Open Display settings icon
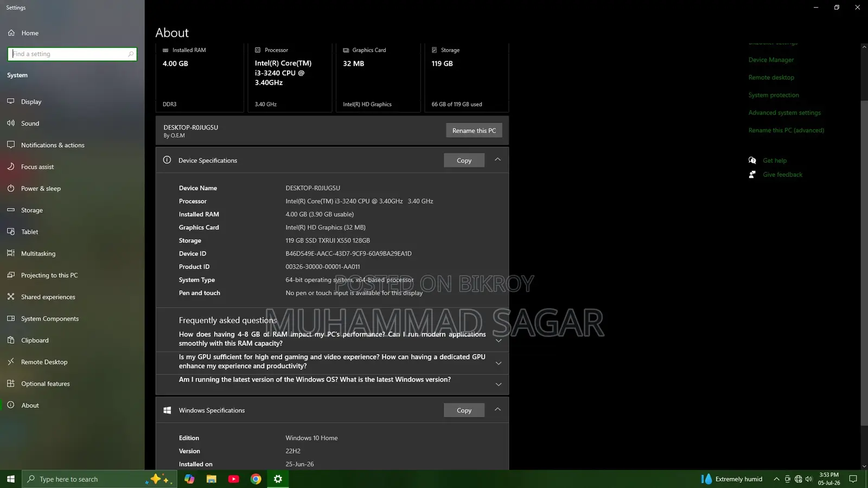 pos(11,101)
